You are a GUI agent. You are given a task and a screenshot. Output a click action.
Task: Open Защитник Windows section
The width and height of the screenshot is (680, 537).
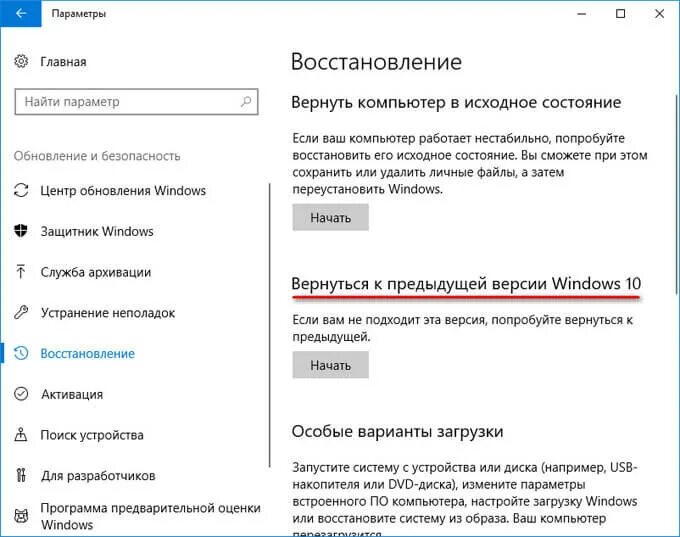tap(97, 232)
